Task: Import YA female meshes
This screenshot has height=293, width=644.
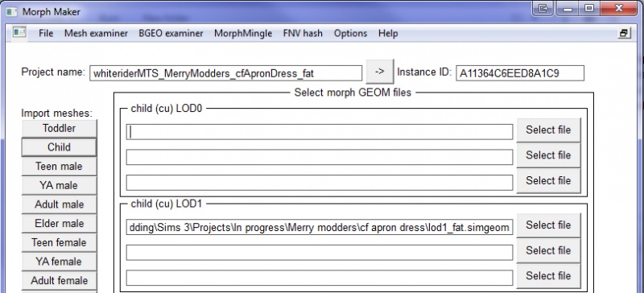Action: click(x=59, y=262)
